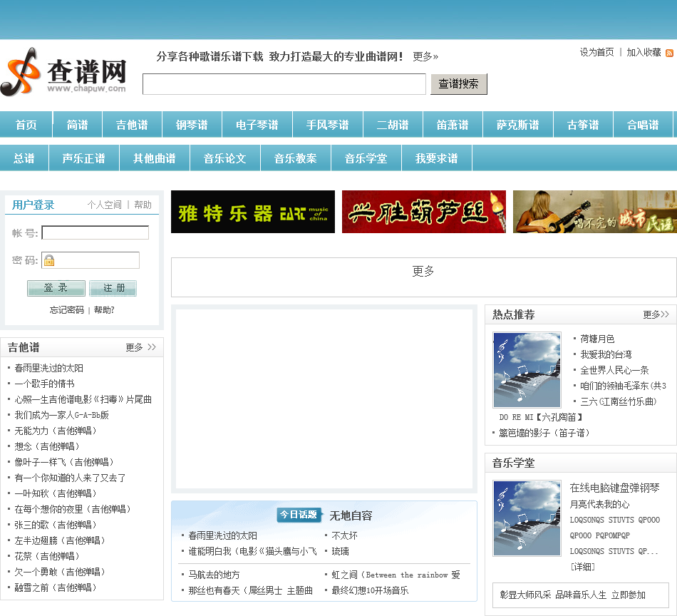Click 设为首页 link
The height and width of the screenshot is (616, 677).
click(596, 52)
